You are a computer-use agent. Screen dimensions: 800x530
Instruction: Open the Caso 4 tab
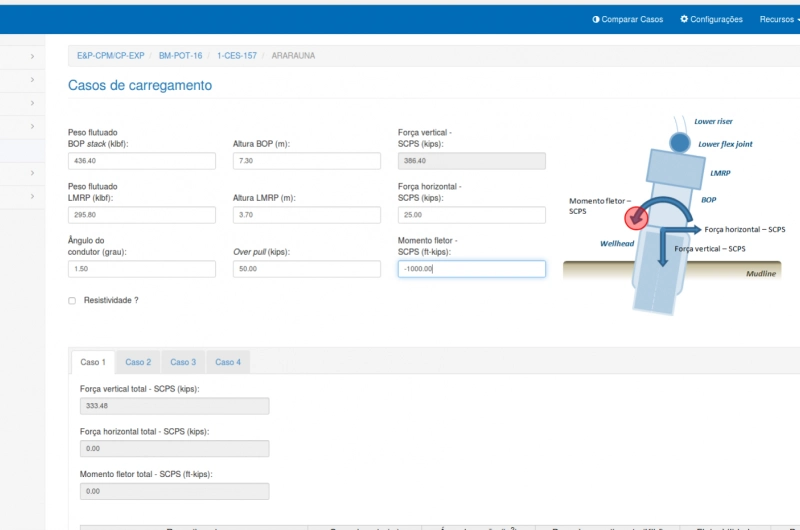228,362
